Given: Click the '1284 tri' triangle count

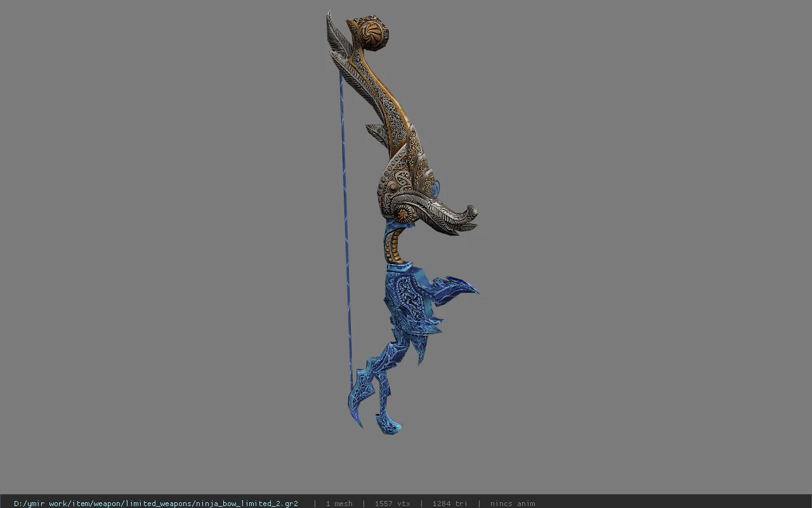Looking at the screenshot, I should (x=450, y=504).
